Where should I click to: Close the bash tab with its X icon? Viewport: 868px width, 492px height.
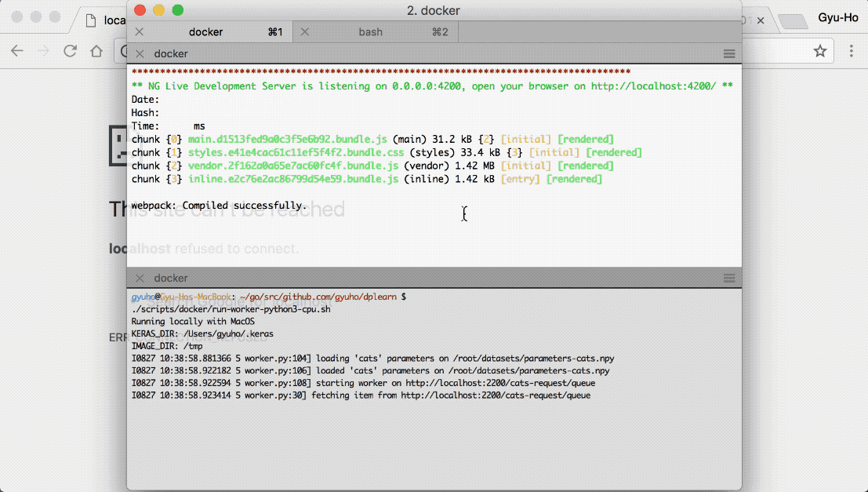click(305, 32)
